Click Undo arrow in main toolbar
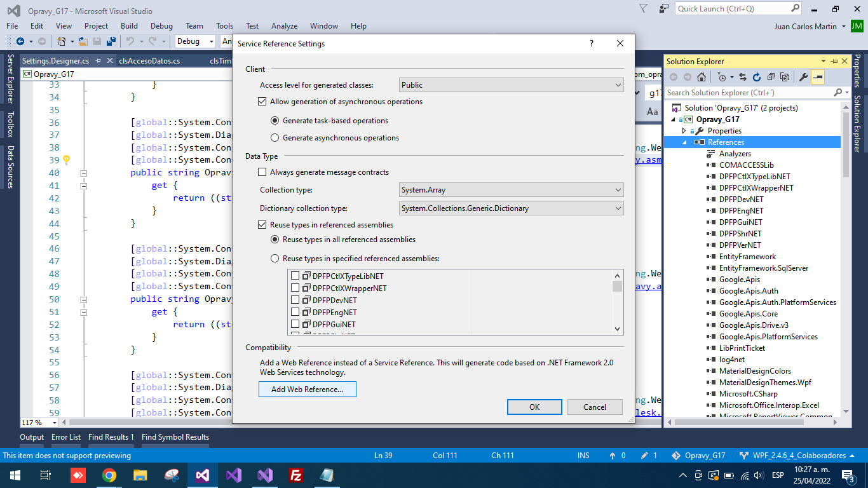 pyautogui.click(x=130, y=41)
